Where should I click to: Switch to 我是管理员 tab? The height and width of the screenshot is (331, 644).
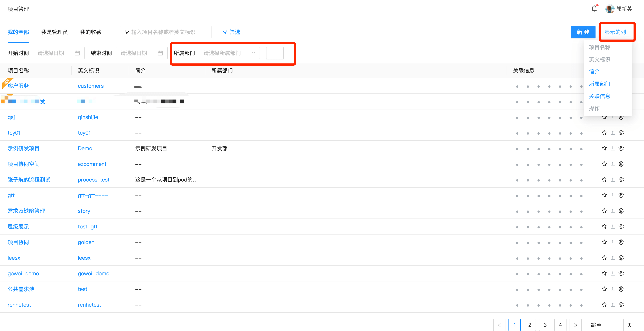[54, 32]
